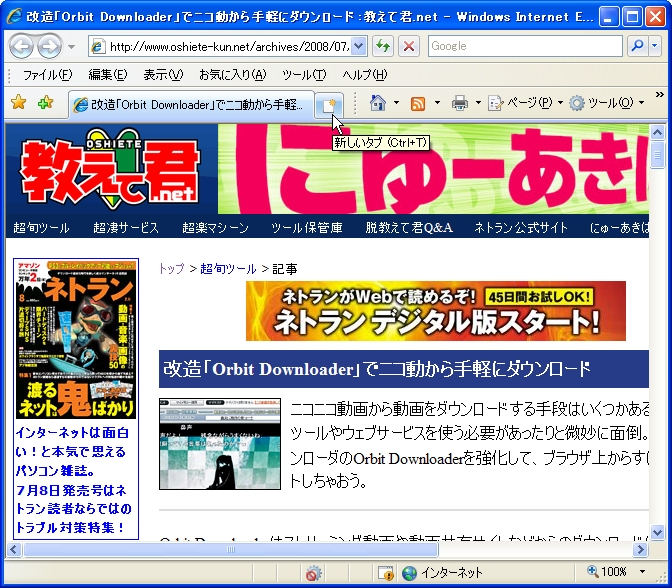Click the 教えて君.net site logo
The image size is (672, 588).
(110, 169)
